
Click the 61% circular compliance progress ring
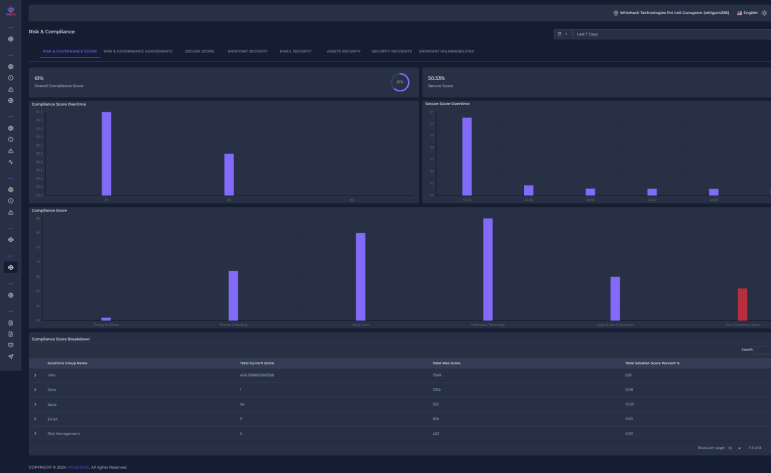click(400, 82)
